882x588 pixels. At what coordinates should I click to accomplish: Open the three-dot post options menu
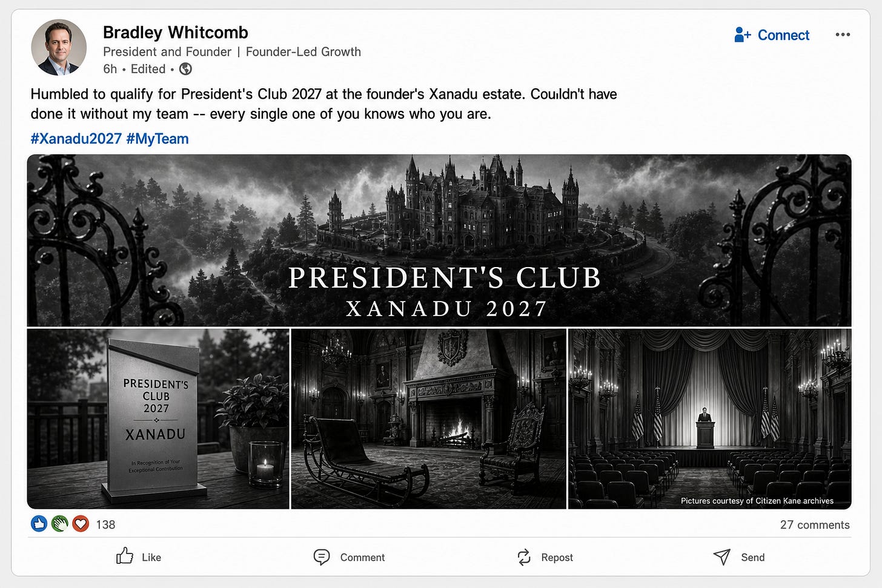[843, 35]
